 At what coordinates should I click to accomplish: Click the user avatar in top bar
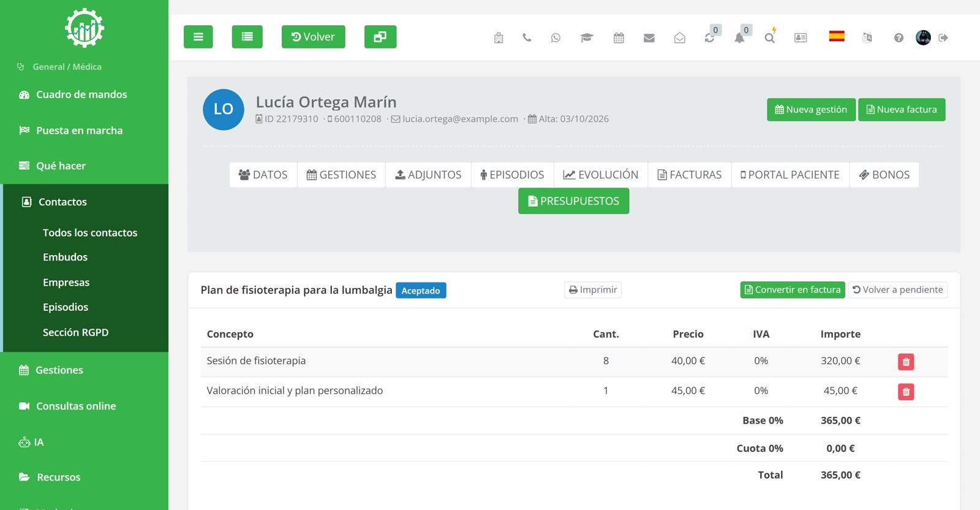tap(923, 37)
